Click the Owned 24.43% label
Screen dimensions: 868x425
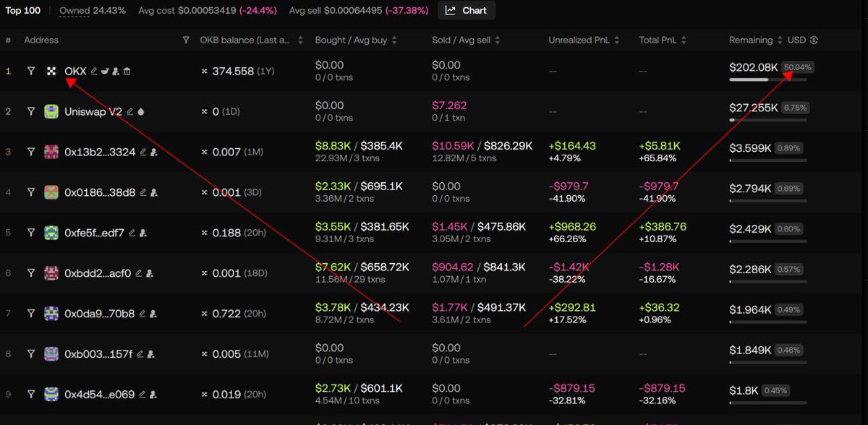click(x=93, y=10)
